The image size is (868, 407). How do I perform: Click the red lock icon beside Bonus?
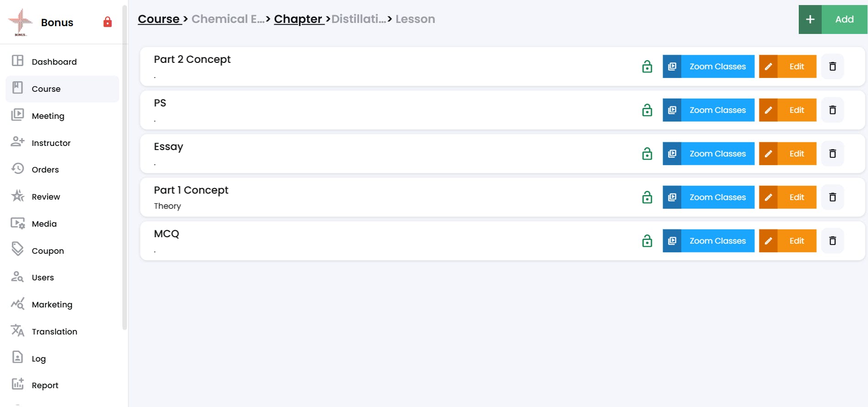107,22
